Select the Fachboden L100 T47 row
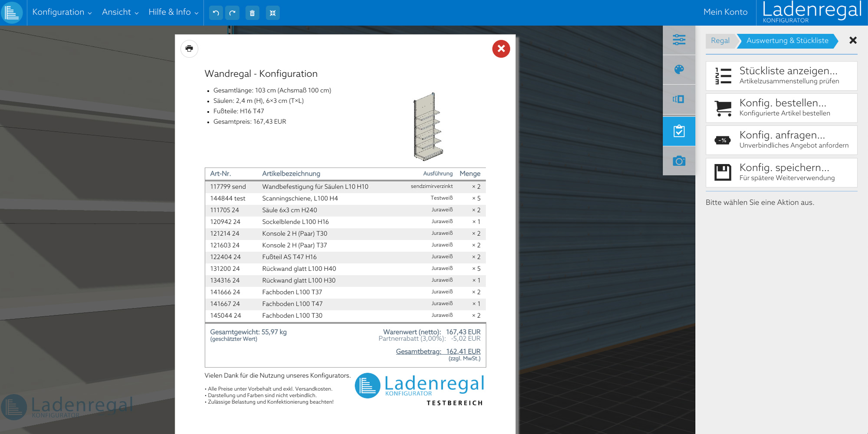868x434 pixels. click(x=345, y=304)
